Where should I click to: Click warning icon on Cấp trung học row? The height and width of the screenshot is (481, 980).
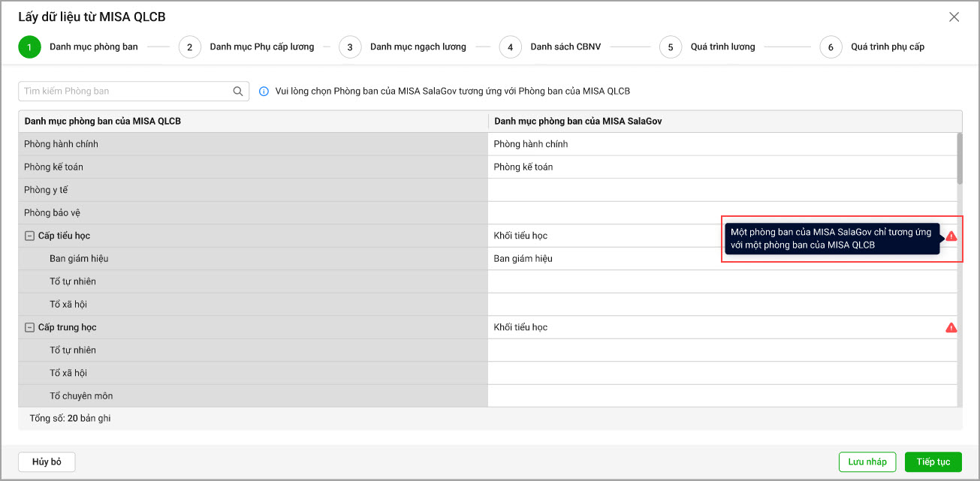[951, 328]
